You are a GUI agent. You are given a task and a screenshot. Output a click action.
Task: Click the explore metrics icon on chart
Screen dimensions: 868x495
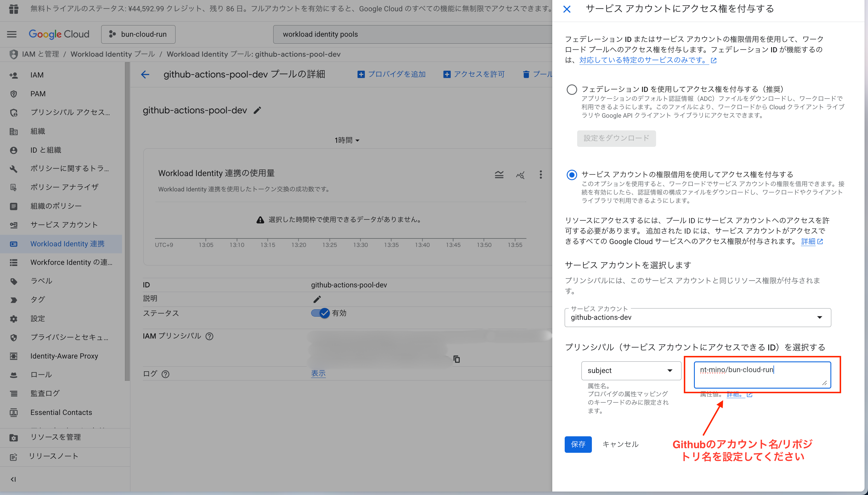tap(520, 175)
